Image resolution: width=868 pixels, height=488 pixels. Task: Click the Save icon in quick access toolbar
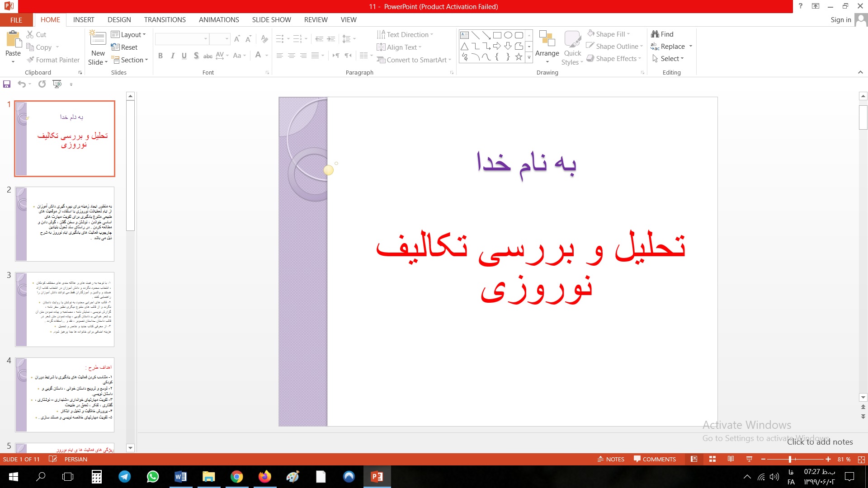click(7, 84)
